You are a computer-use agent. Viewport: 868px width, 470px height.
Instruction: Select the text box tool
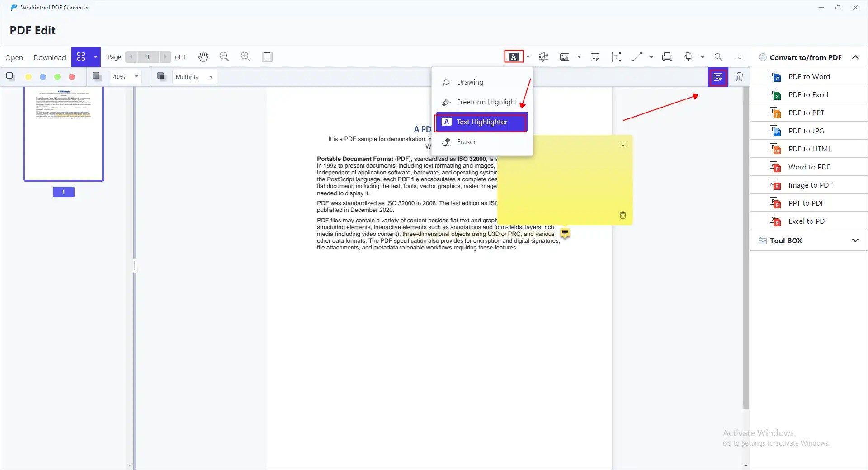(x=616, y=57)
